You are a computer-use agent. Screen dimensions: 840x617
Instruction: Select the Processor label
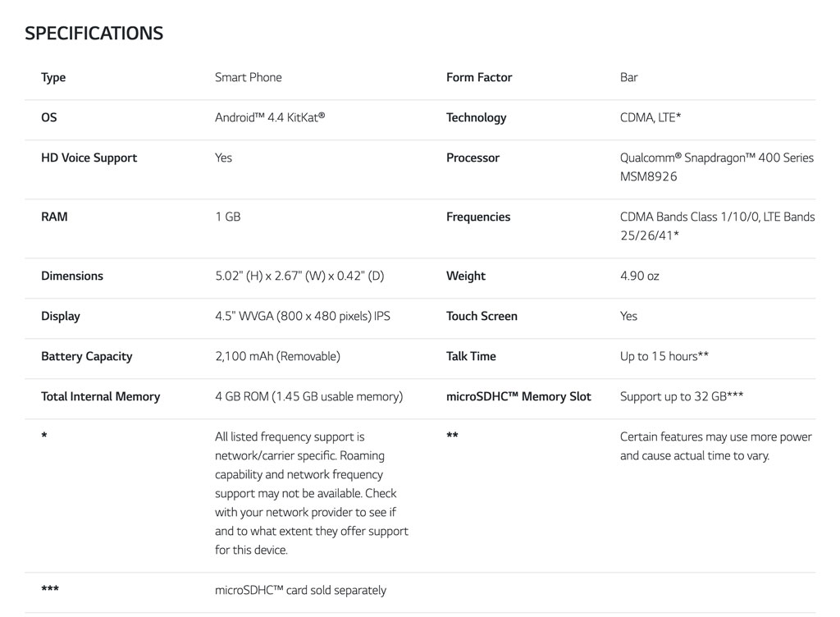472,158
